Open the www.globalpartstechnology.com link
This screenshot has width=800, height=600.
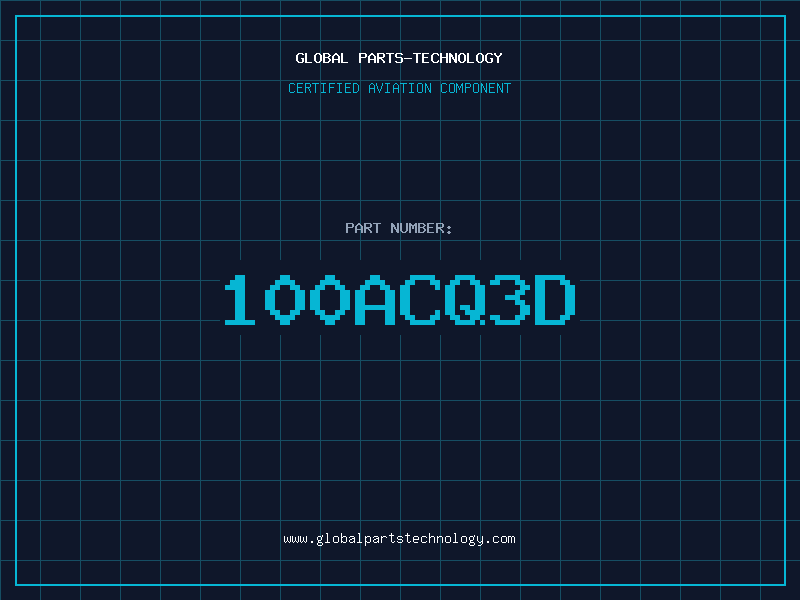[399, 539]
